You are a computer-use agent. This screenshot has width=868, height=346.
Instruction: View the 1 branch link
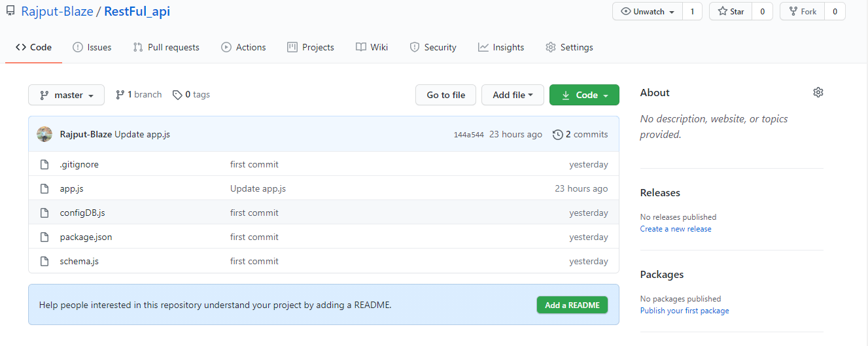coord(139,95)
